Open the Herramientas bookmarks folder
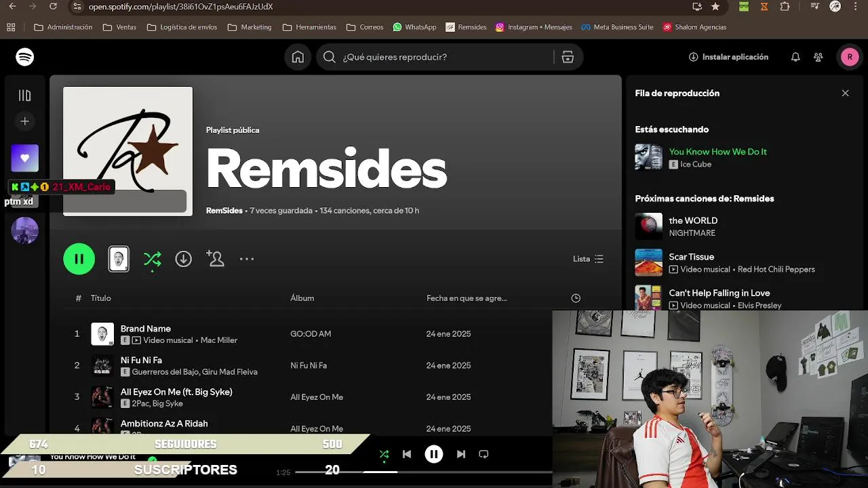Viewport: 868px width, 488px height. tap(309, 27)
